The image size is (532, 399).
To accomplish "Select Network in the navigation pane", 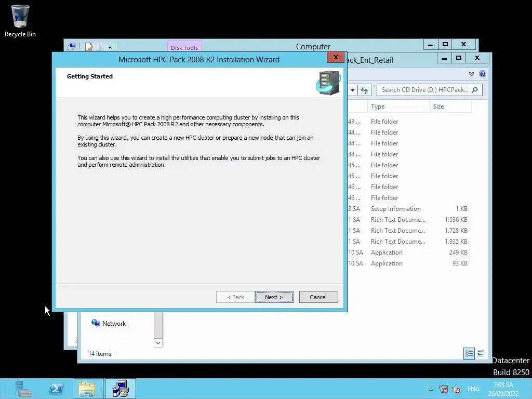I will tap(109, 323).
